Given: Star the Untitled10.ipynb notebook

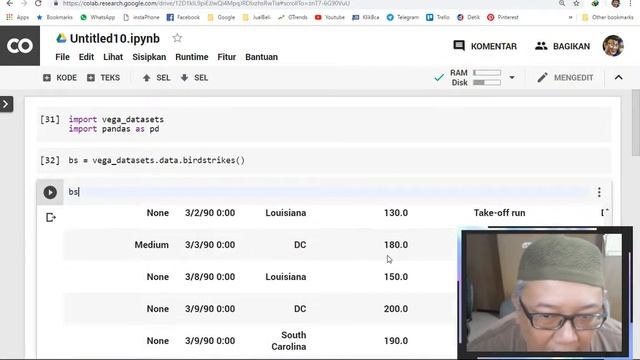Looking at the screenshot, I should pyautogui.click(x=177, y=38).
